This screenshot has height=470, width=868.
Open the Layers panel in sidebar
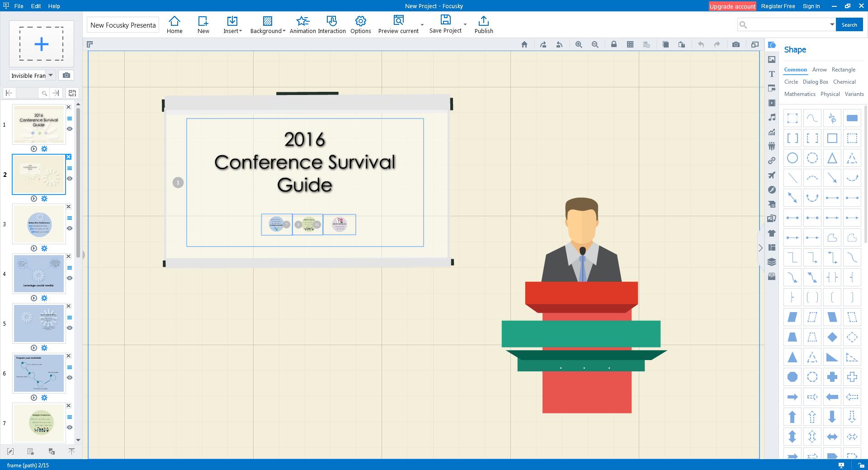coord(772,262)
